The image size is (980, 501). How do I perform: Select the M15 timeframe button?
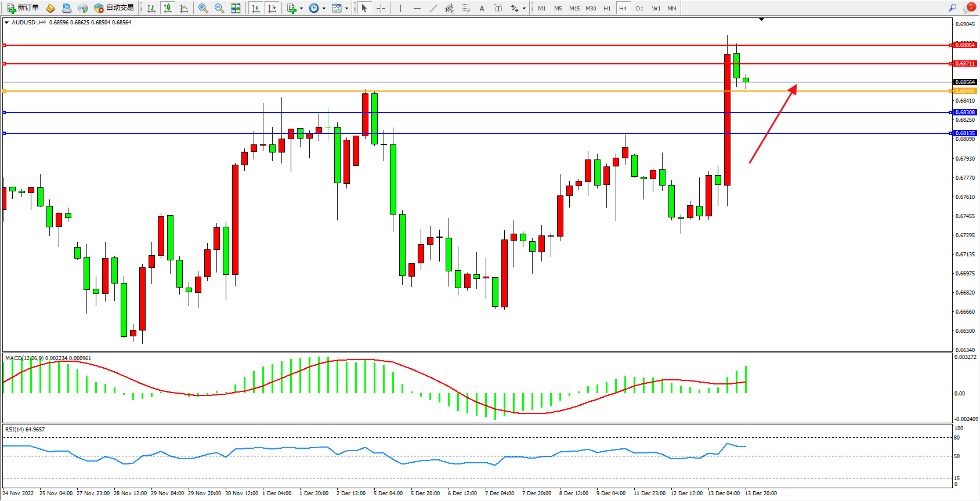(574, 8)
